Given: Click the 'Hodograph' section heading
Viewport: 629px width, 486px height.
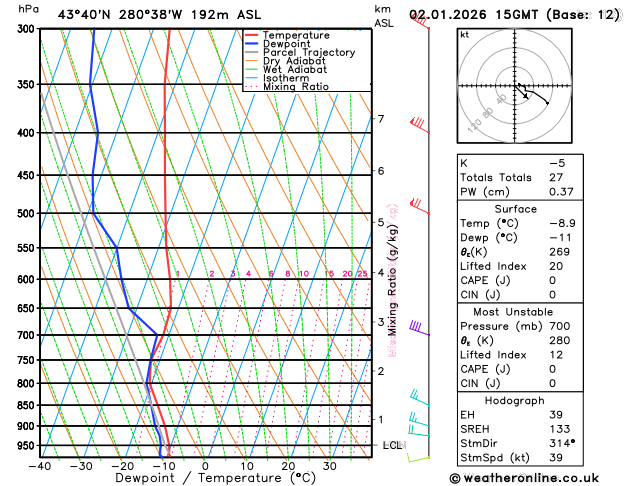Looking at the screenshot, I should coord(515,401).
